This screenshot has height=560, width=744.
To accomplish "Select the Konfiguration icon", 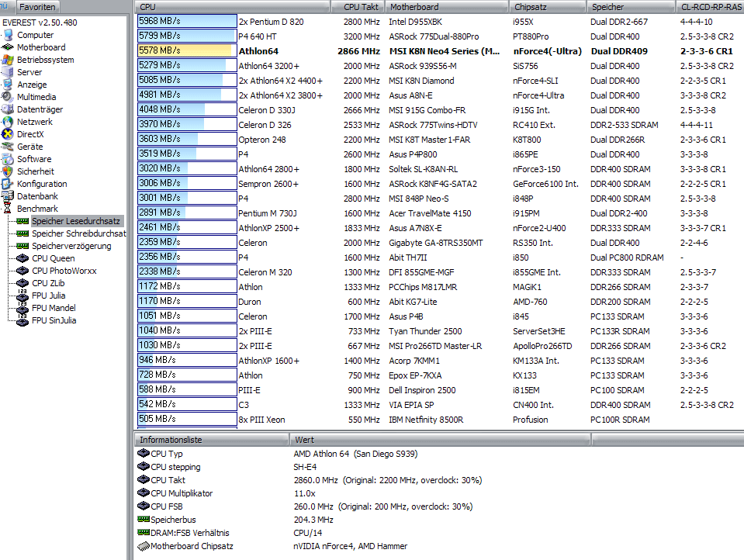I will 8,184.
